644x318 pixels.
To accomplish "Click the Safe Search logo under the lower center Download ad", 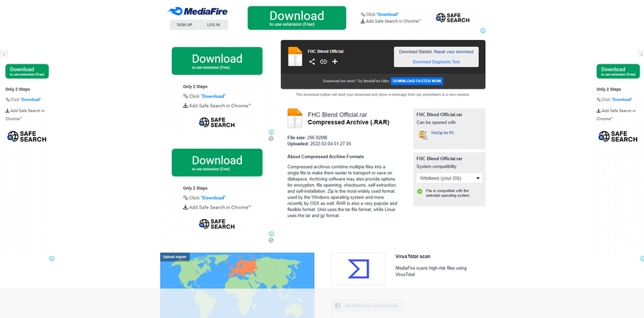I will click(217, 224).
